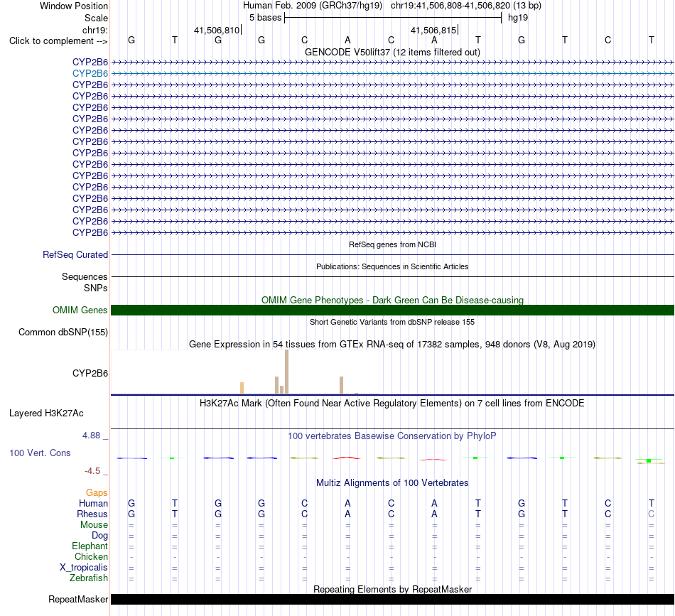Open the OMIM Gene Phenotypes track title
Screen dimensions: 675x616
click(x=392, y=300)
